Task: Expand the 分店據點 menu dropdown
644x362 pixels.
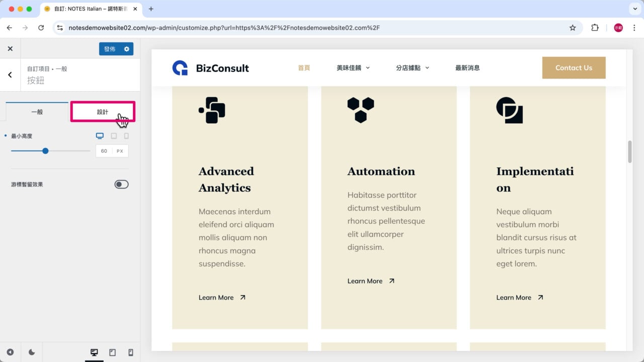Action: point(412,68)
